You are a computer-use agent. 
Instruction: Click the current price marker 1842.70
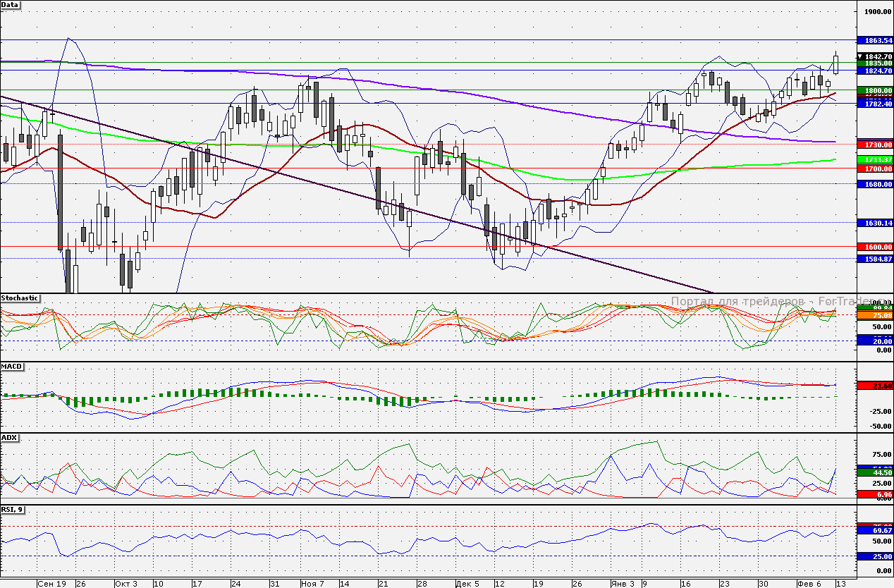[x=874, y=56]
